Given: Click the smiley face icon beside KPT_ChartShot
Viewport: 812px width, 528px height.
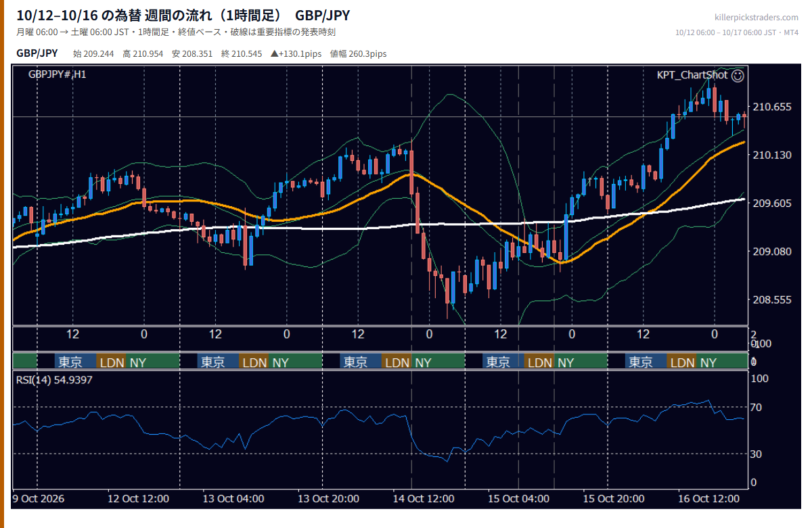Looking at the screenshot, I should [738, 76].
